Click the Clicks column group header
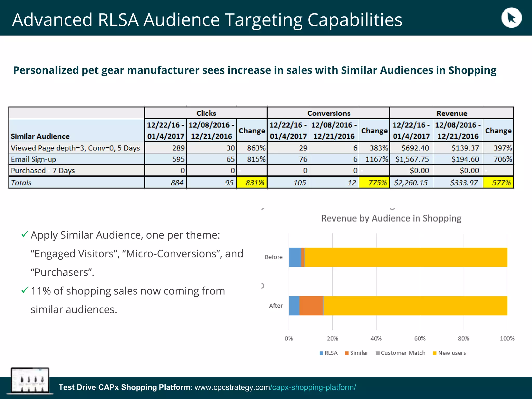532x399 pixels. pyautogui.click(x=206, y=113)
